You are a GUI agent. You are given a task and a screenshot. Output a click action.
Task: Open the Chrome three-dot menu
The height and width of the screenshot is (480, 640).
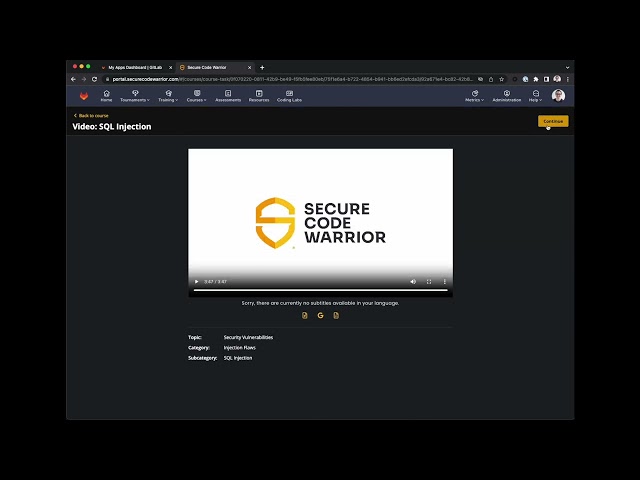pyautogui.click(x=568, y=79)
